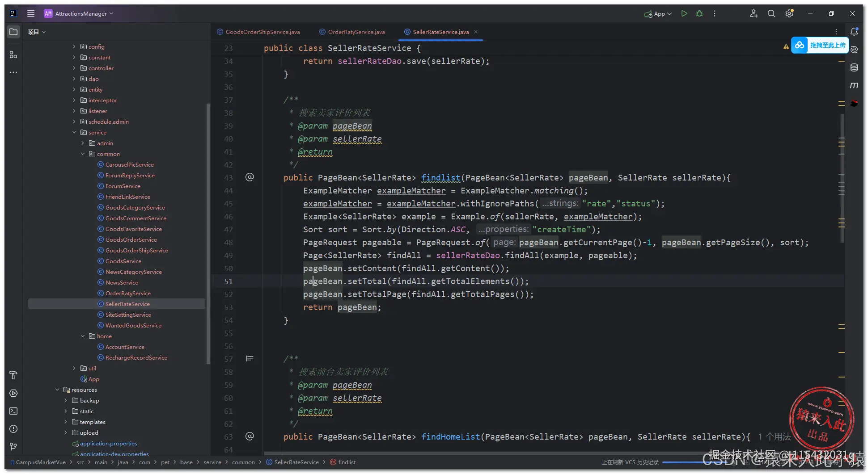This screenshot has height=474, width=868.
Task: Collapse the common folder
Action: point(83,154)
